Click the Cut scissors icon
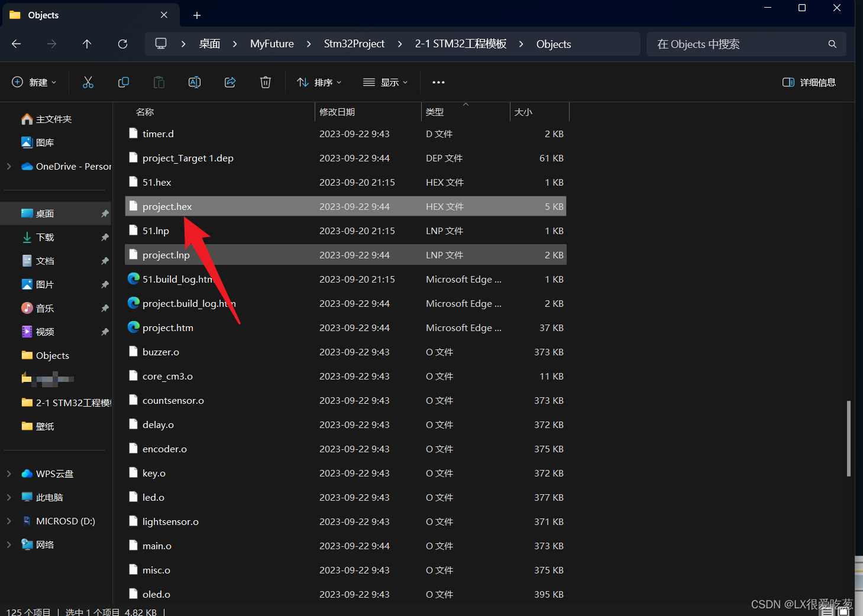Screen dimensions: 863x616 88,82
